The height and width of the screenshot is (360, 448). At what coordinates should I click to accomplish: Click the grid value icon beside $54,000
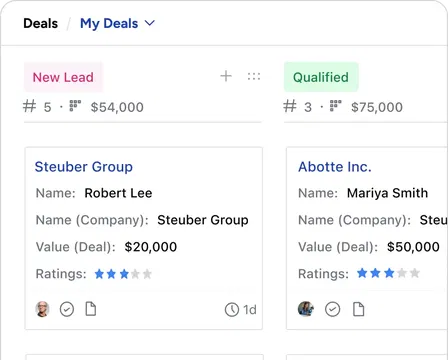75,105
